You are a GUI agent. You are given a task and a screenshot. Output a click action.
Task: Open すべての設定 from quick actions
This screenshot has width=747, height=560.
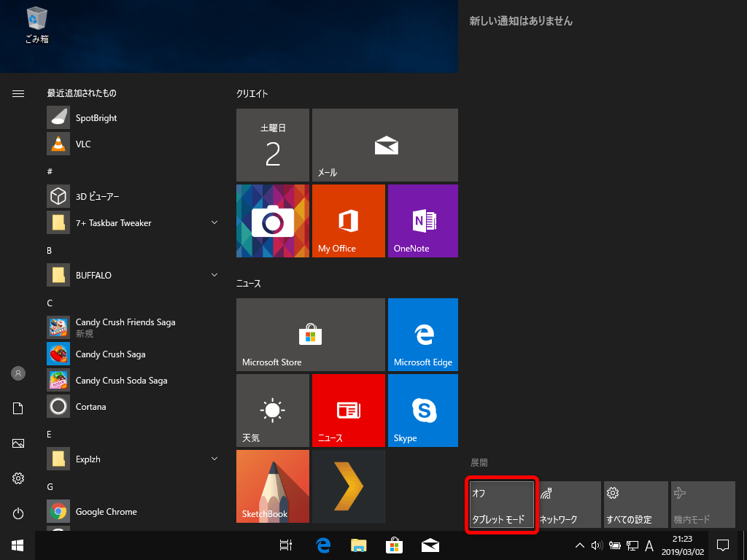tap(635, 504)
